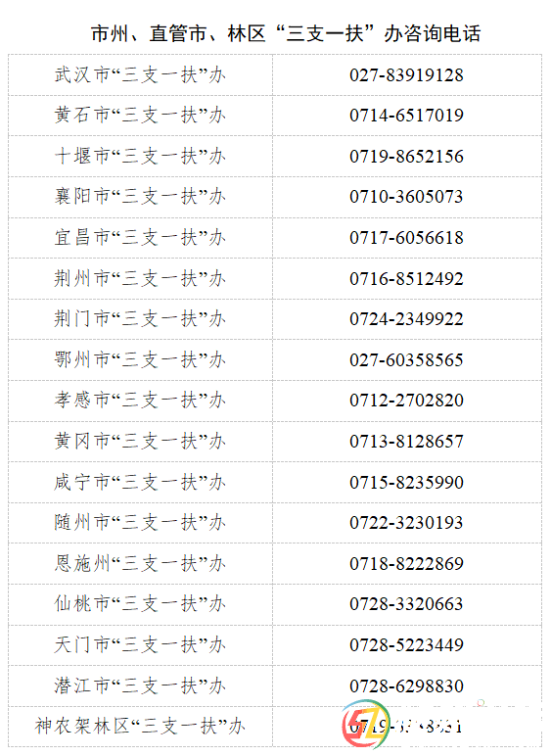Screen dimensions: 551x756
Task: Click phone number 0719-8652156
Action: click(406, 157)
